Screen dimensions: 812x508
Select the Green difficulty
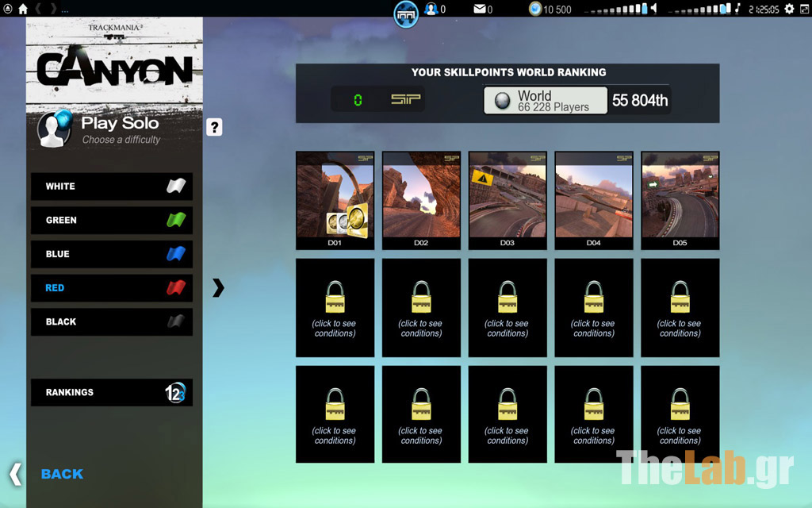click(x=112, y=221)
